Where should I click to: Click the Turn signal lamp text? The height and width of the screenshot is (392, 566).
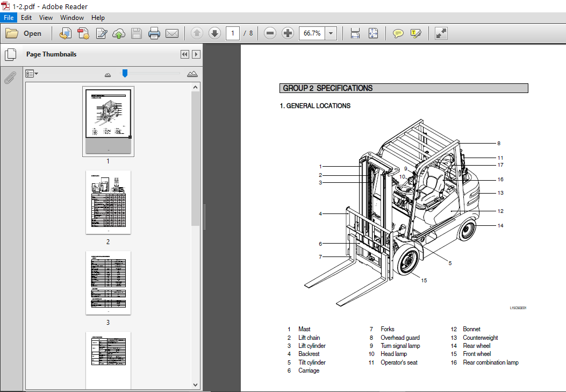(400, 346)
